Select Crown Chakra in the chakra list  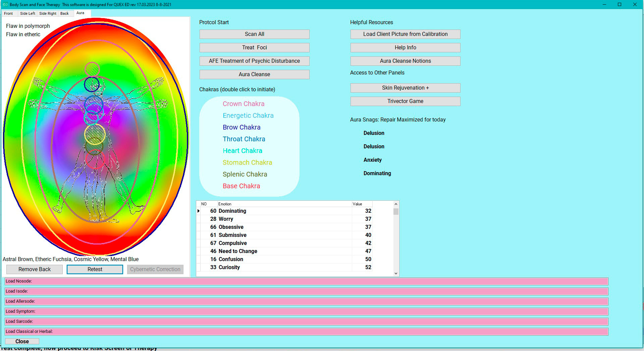[x=244, y=104]
